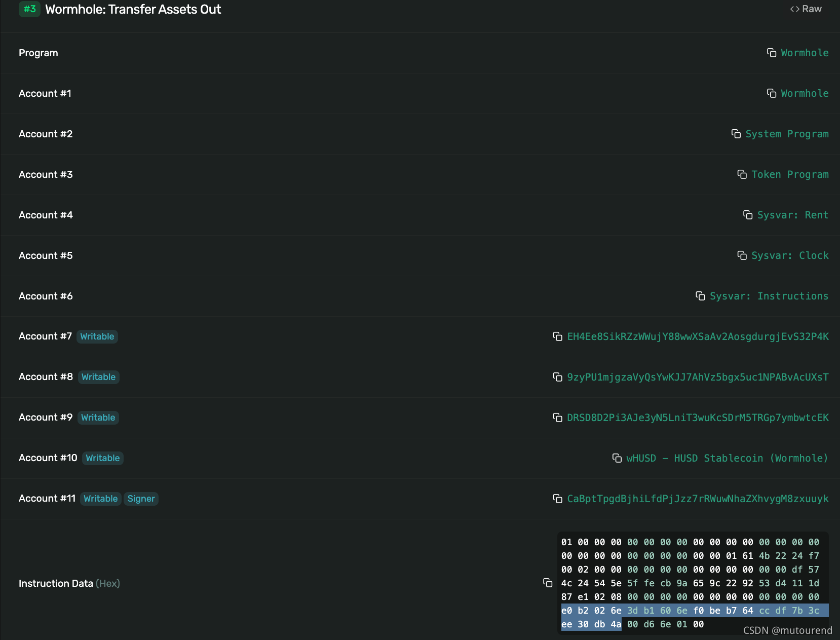This screenshot has height=640, width=840.
Task: Click the last hex row starting ee 30
Action: click(x=632, y=624)
